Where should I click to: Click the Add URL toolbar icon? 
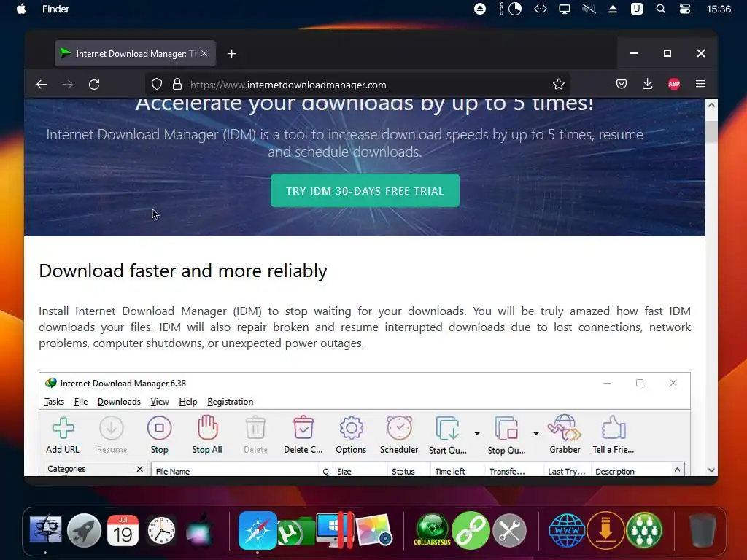point(63,428)
